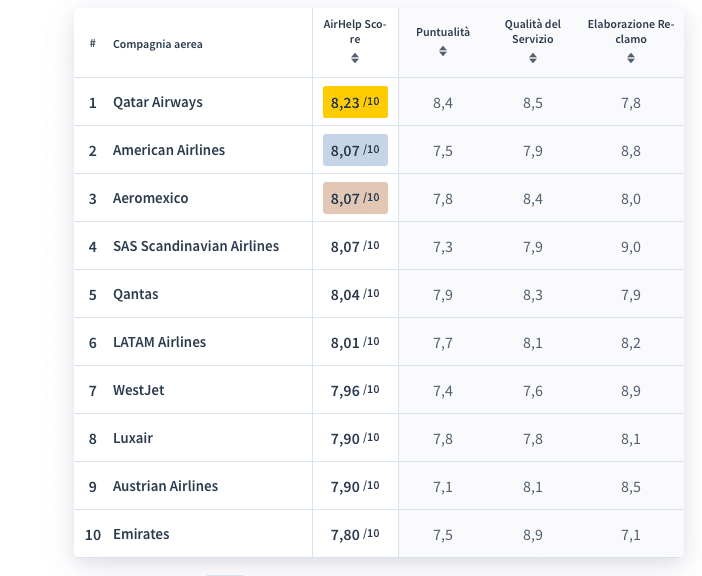
Task: Select Aeromexico's bronze 8,07 score badge
Action: coord(355,199)
